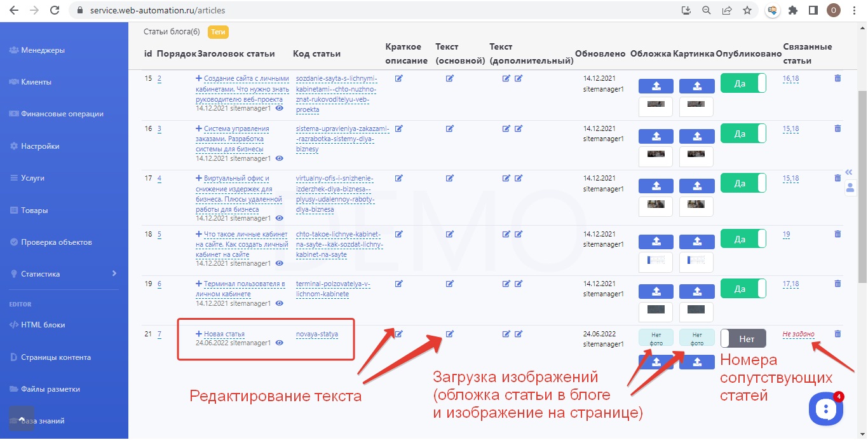This screenshot has height=440, width=868.
Task: Toggle the eye icon under article 18
Action: (x=280, y=263)
